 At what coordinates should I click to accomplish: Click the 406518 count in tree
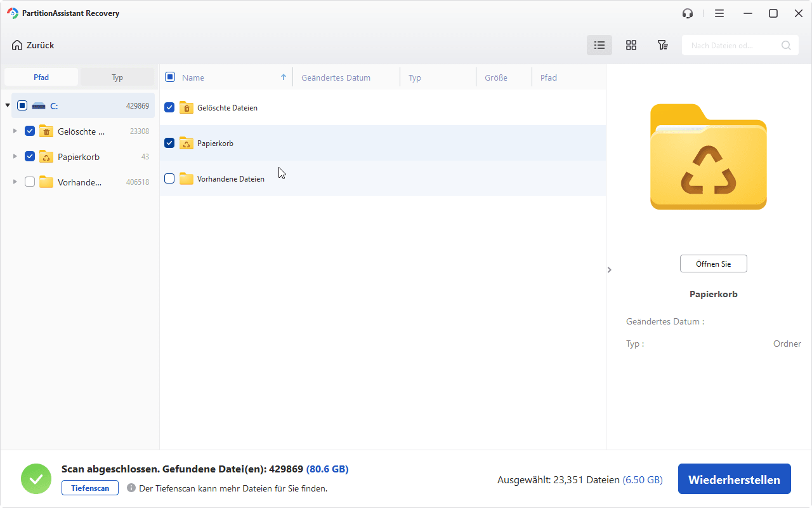(138, 182)
